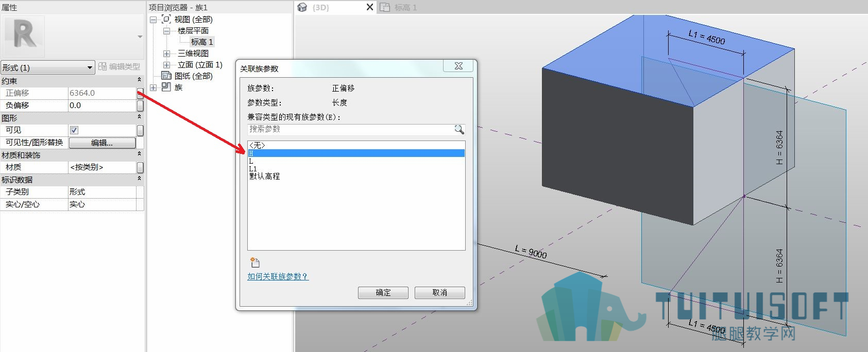Click the associate parameter button beside 可见 row
Screen dimensions: 868x352
pyautogui.click(x=140, y=130)
